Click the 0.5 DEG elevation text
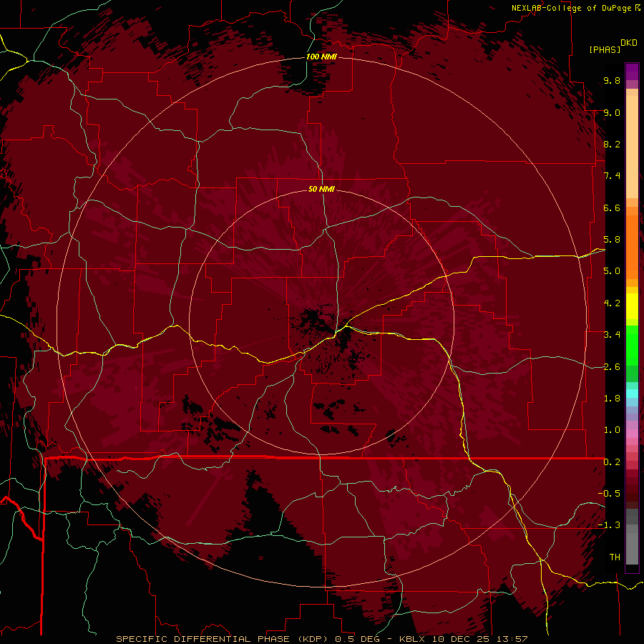This screenshot has width=644, height=644. click(358, 639)
